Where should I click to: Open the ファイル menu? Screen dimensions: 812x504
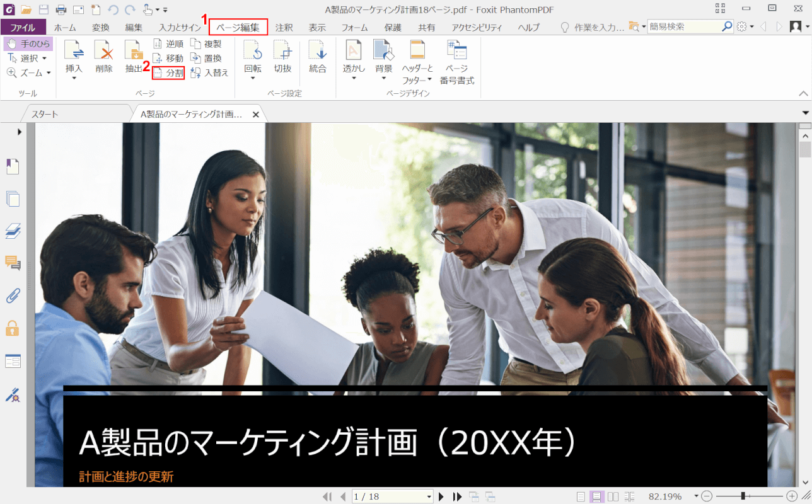tap(23, 28)
